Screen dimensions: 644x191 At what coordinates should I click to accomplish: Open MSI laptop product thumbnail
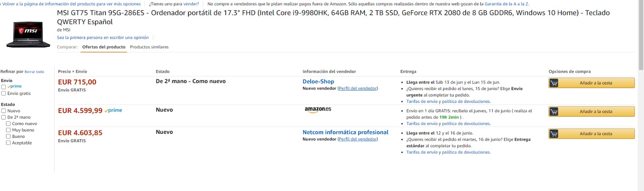[x=28, y=35]
